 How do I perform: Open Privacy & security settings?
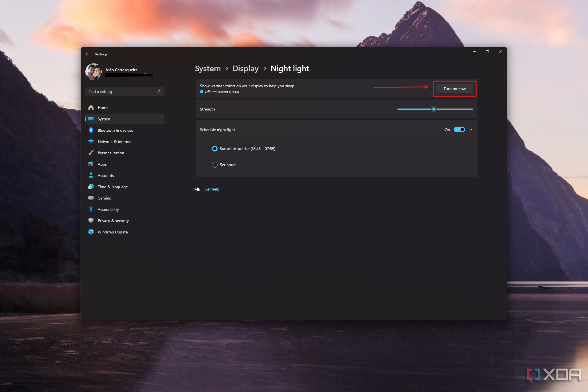113,220
